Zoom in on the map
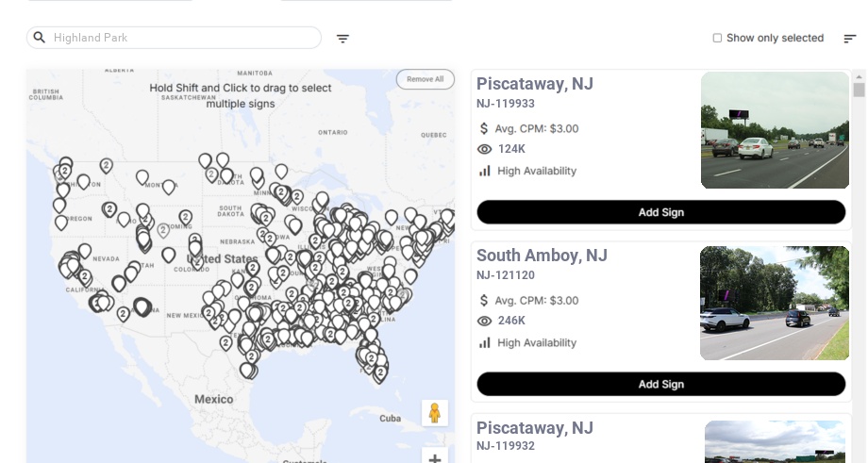This screenshot has height=463, width=868. 434,458
